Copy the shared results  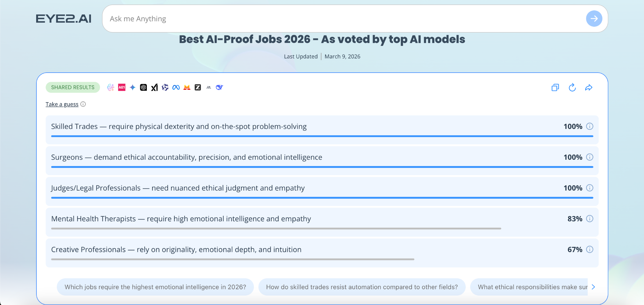(555, 87)
